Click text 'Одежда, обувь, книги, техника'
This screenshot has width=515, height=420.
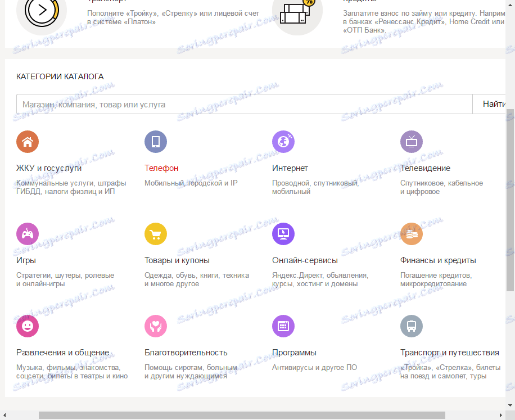click(x=197, y=275)
